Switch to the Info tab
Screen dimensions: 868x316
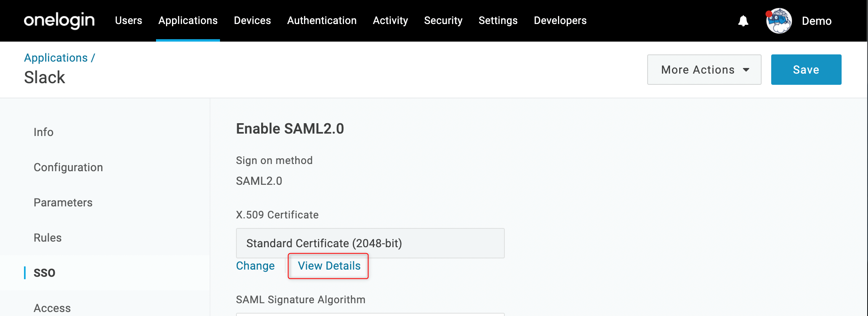tap(44, 132)
